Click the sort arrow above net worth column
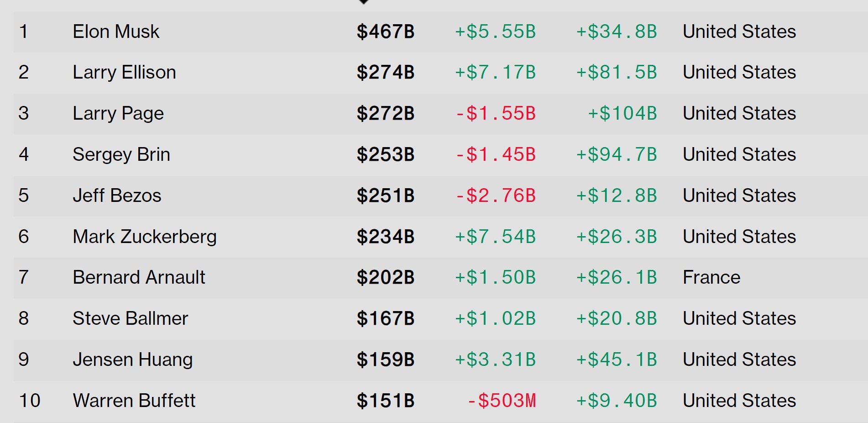The width and height of the screenshot is (868, 423). tap(364, 2)
